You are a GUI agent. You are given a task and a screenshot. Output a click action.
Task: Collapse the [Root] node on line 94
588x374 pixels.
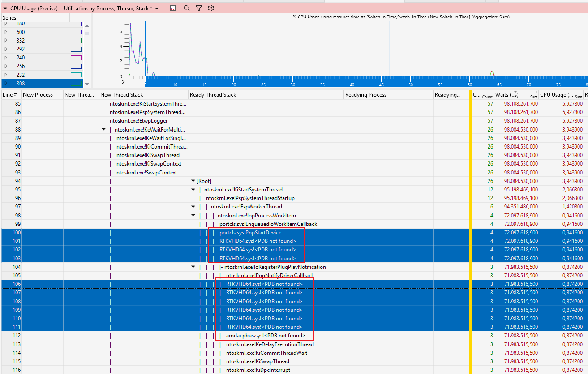(193, 181)
